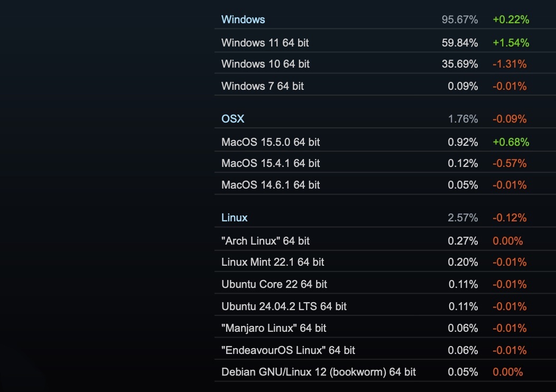
Task: Collapse the Windows category header
Action: point(243,20)
